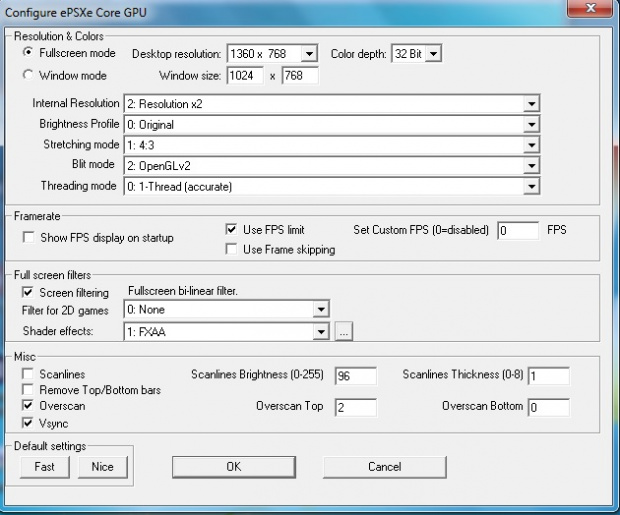
Task: Click the Window size width field
Action: (x=245, y=75)
